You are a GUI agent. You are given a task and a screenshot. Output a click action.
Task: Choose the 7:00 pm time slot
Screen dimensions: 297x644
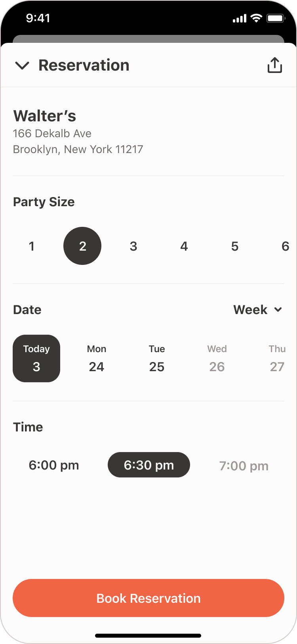coord(244,466)
